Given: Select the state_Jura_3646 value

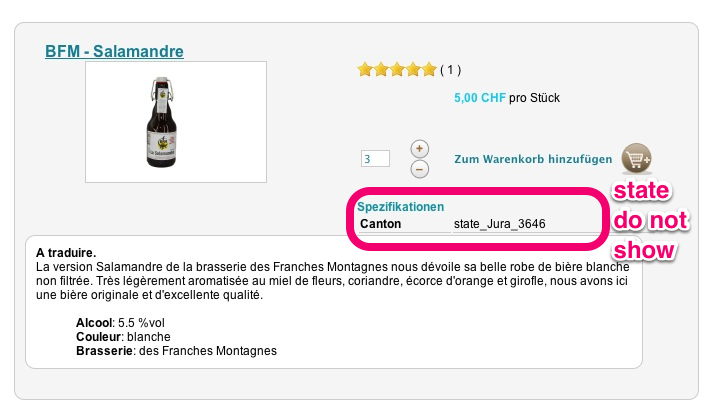Looking at the screenshot, I should (500, 224).
